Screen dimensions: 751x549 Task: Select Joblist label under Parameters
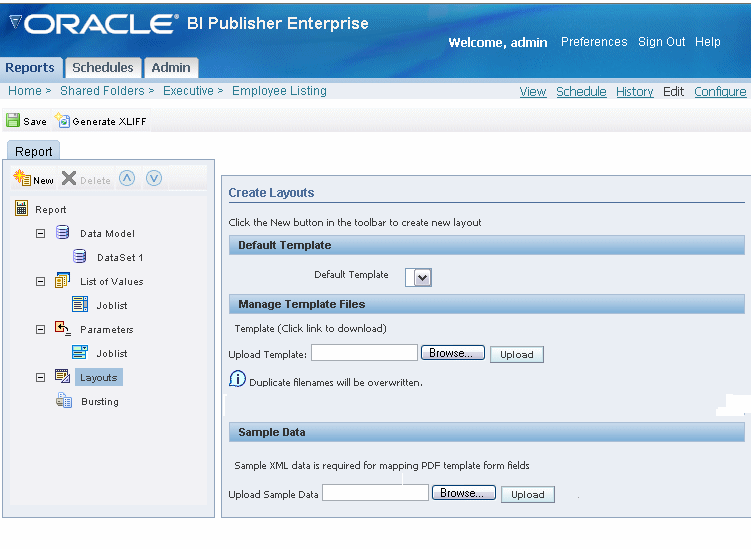[112, 354]
